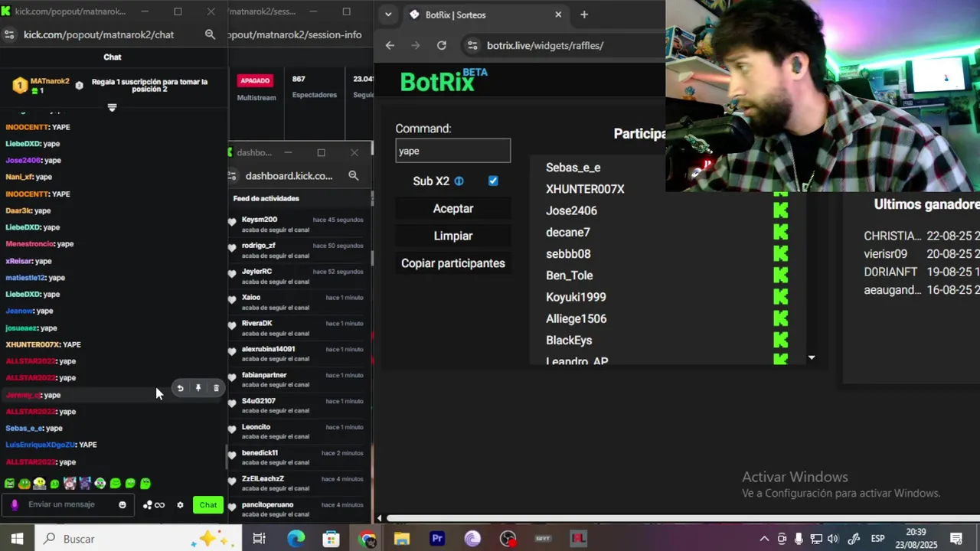Reload the BotRix raffles page
This screenshot has width=980, height=551.
pyautogui.click(x=442, y=46)
